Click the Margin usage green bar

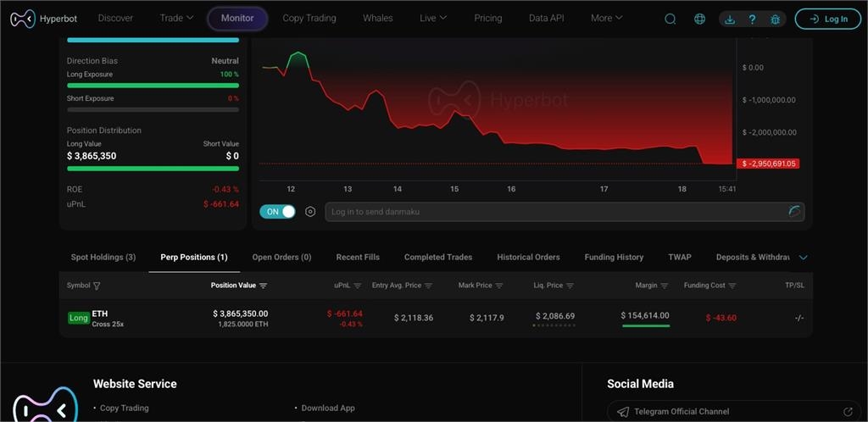click(645, 325)
